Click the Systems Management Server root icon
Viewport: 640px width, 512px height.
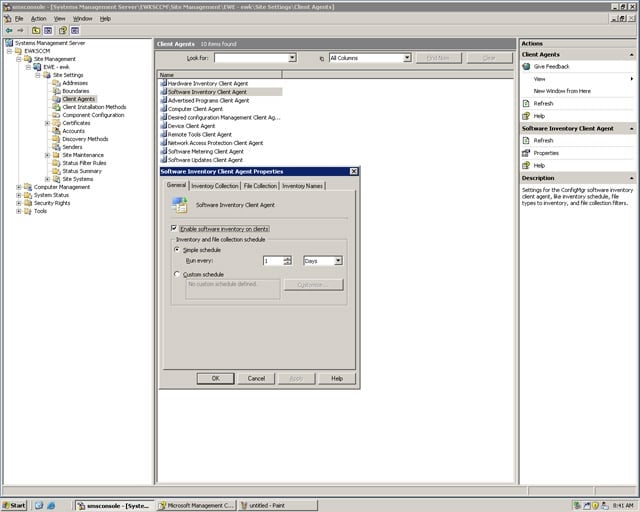tap(9, 43)
